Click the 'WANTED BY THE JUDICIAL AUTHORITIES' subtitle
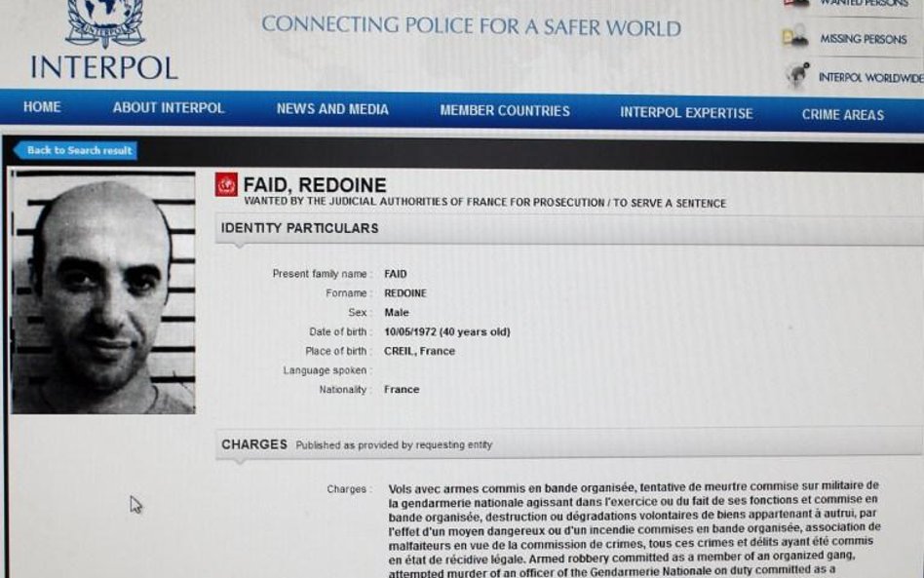 coord(485,202)
